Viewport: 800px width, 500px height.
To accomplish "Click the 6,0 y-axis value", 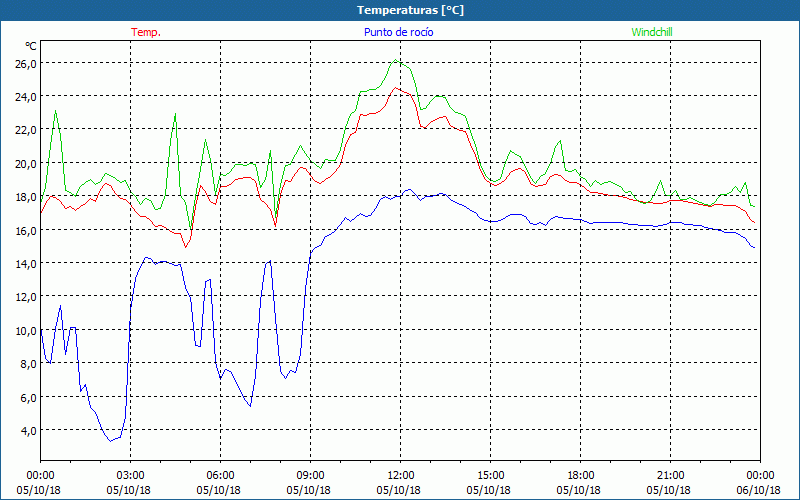I will [29, 397].
